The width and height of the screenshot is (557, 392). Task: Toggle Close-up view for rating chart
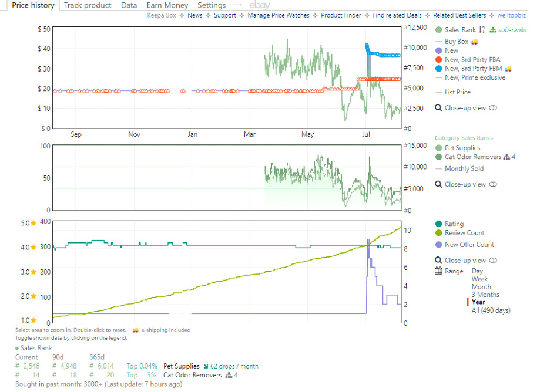tap(493, 260)
